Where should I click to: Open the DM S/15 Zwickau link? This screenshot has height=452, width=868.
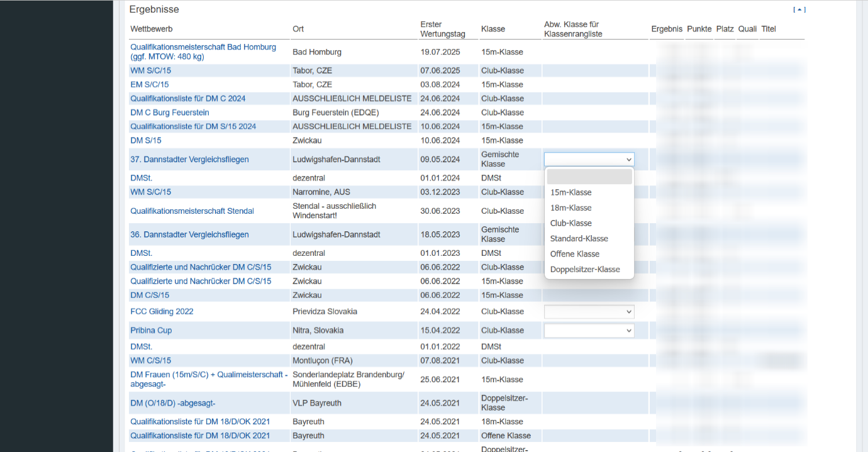pos(145,141)
